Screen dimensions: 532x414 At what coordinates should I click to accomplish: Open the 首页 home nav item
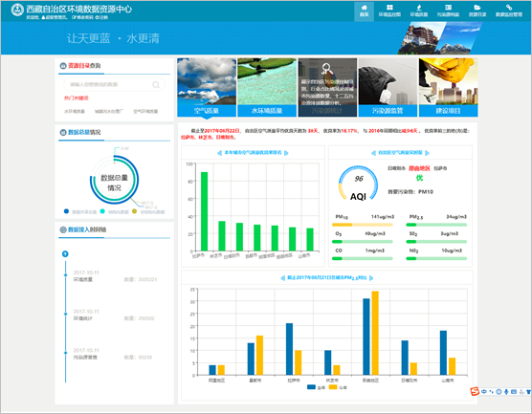(364, 11)
